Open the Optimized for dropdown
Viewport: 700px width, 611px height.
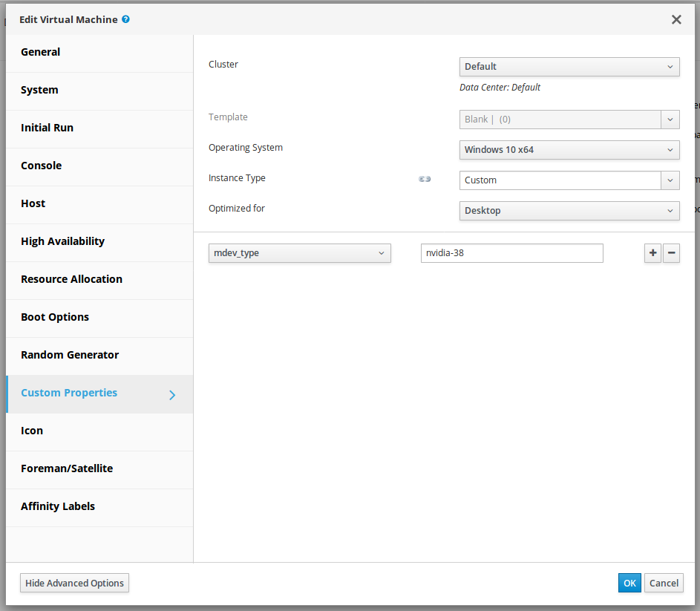[x=569, y=211]
